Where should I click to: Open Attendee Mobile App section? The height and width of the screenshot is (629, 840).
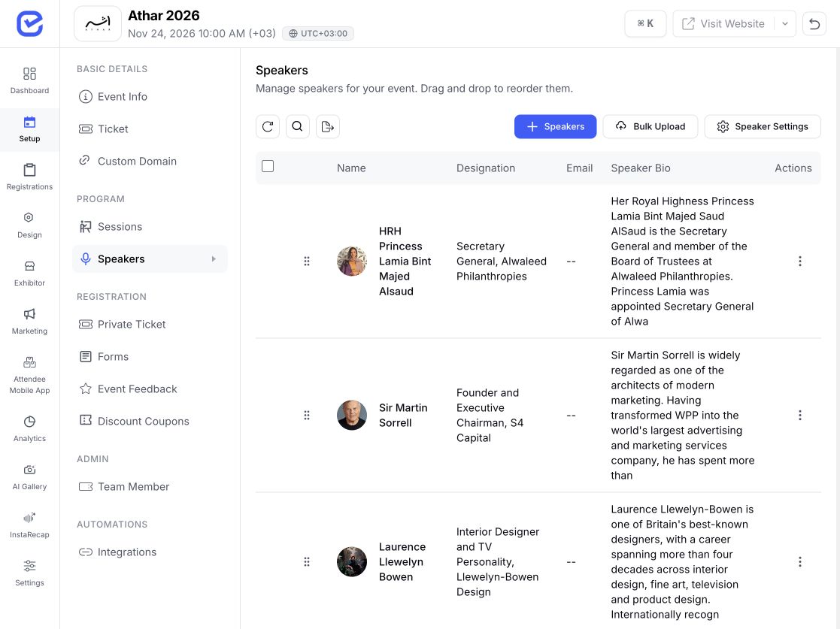(29, 375)
